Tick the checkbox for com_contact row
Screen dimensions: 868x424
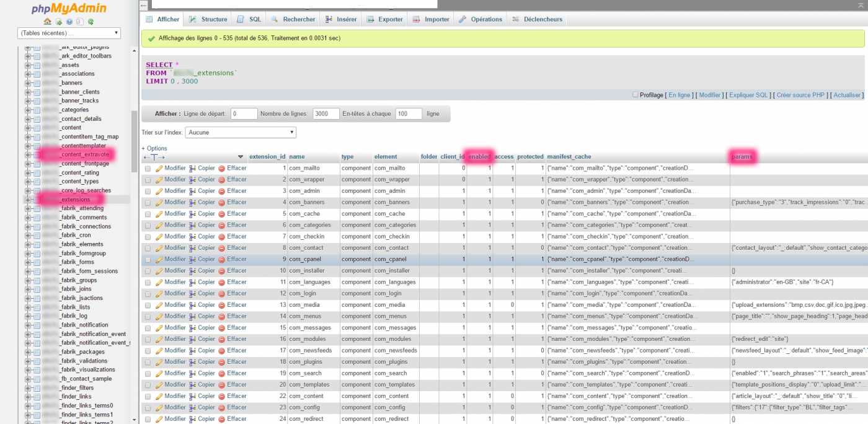coord(148,248)
